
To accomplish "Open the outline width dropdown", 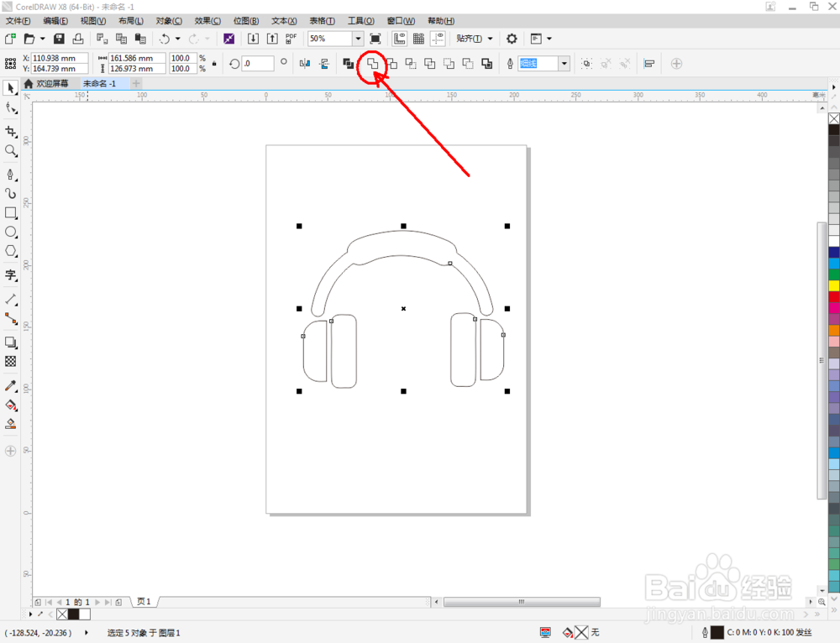I will coord(564,64).
